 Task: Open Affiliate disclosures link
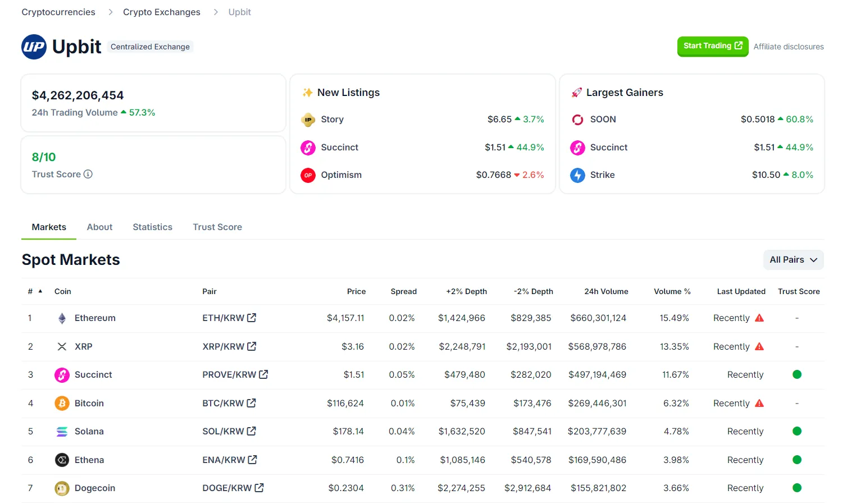coord(789,47)
